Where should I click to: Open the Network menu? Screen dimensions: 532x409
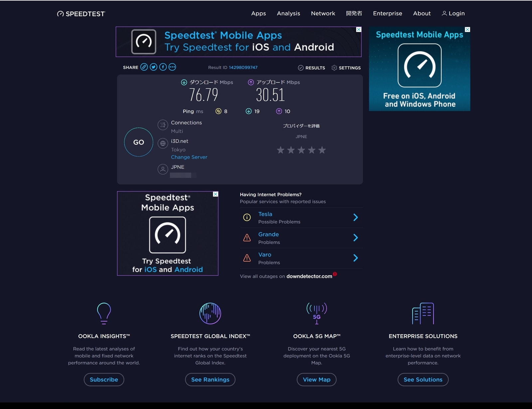(323, 13)
